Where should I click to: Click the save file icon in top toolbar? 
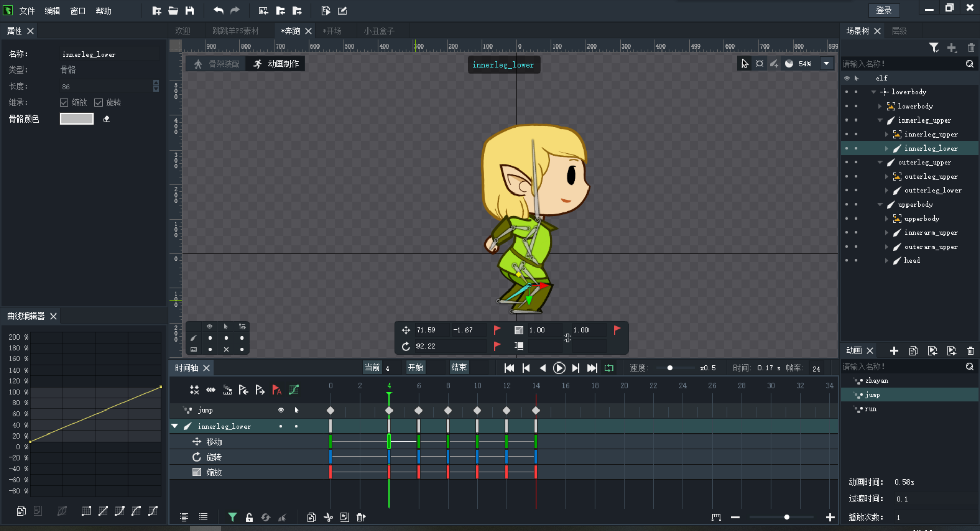click(x=190, y=10)
